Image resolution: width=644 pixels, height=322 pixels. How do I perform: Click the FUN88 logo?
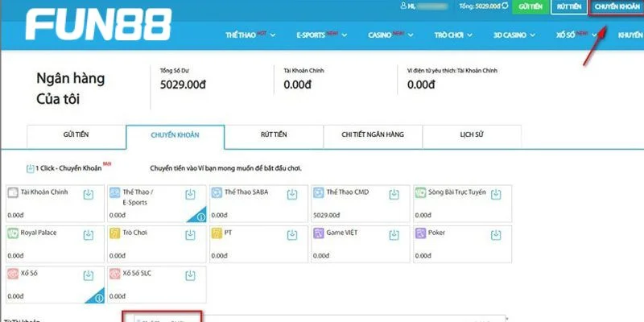97,27
